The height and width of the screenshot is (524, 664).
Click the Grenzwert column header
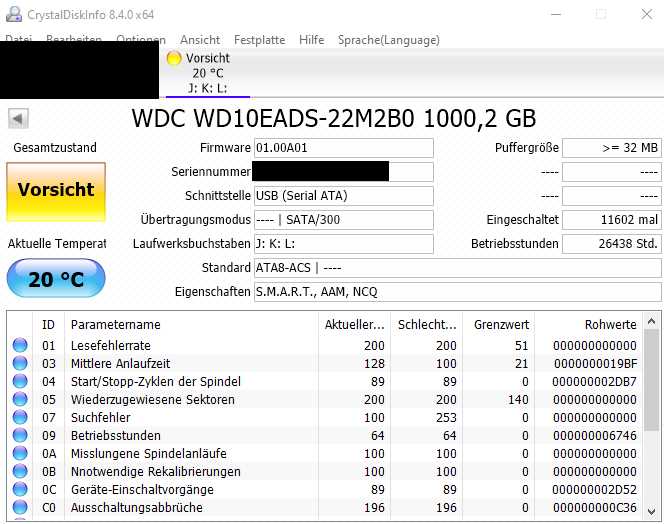pyautogui.click(x=499, y=324)
